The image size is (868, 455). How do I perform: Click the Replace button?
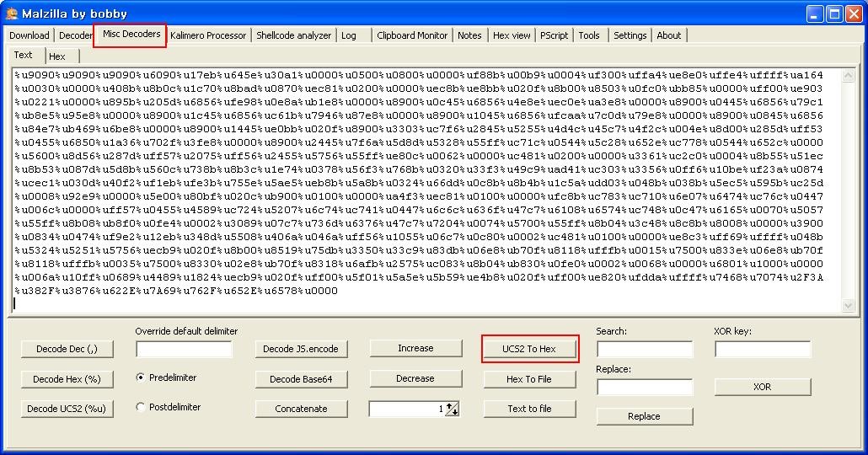tap(644, 416)
